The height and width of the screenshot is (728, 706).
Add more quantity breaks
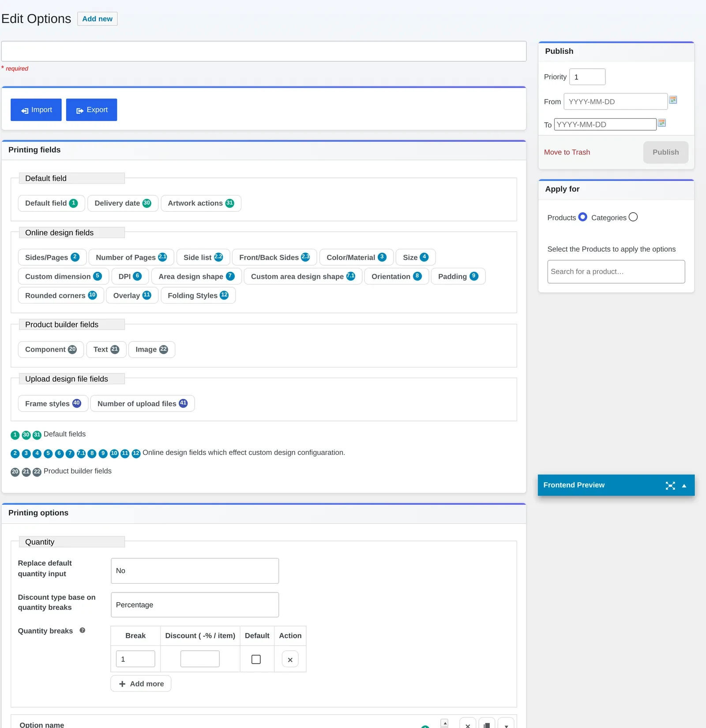pos(141,684)
